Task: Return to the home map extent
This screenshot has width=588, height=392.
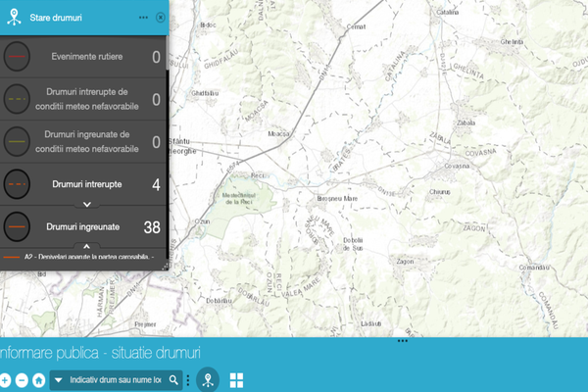Action: coord(38,379)
